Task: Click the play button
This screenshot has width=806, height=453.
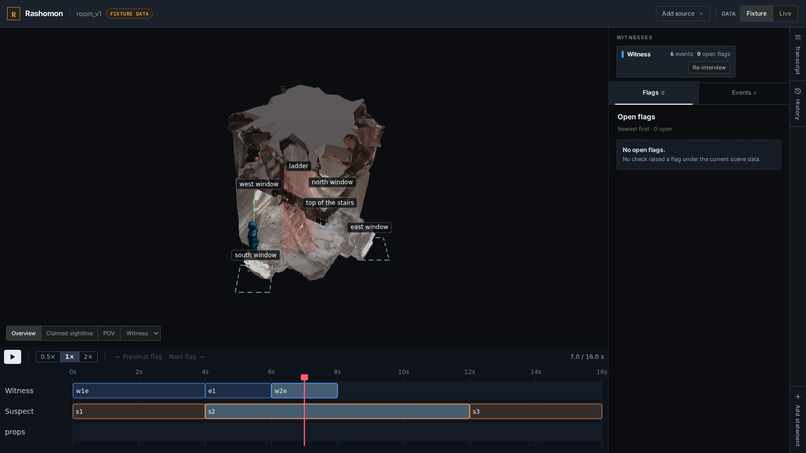Action: click(12, 356)
